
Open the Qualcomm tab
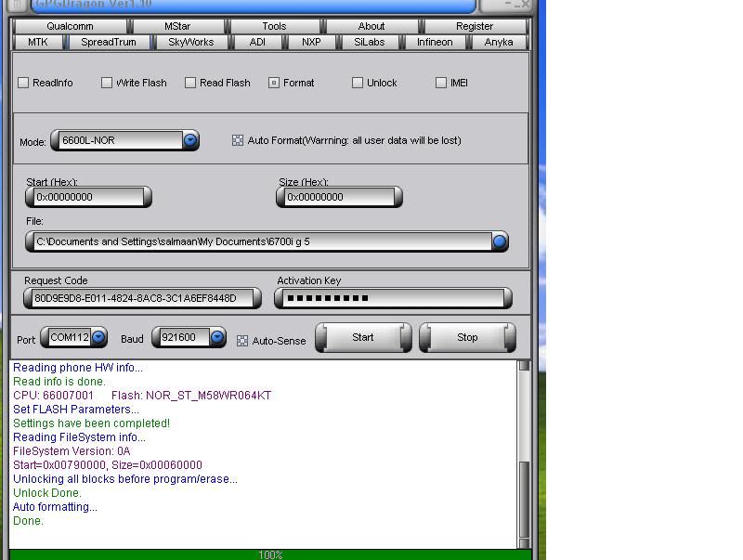point(71,26)
